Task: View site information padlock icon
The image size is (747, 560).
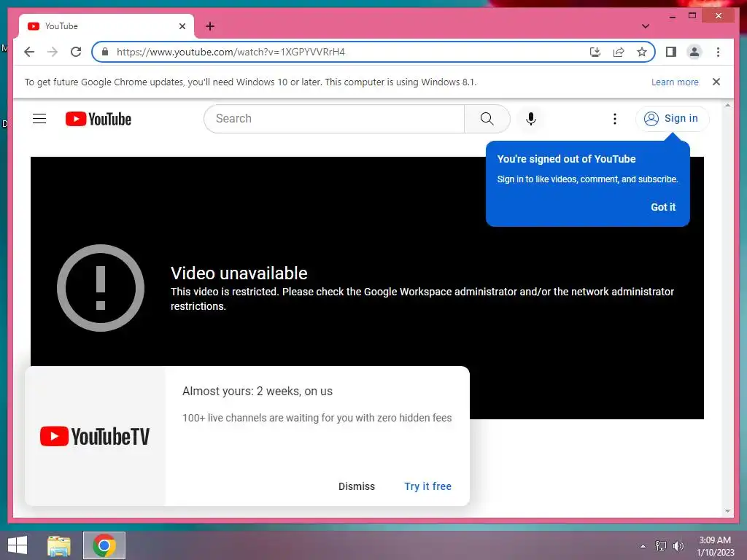Action: (105, 52)
